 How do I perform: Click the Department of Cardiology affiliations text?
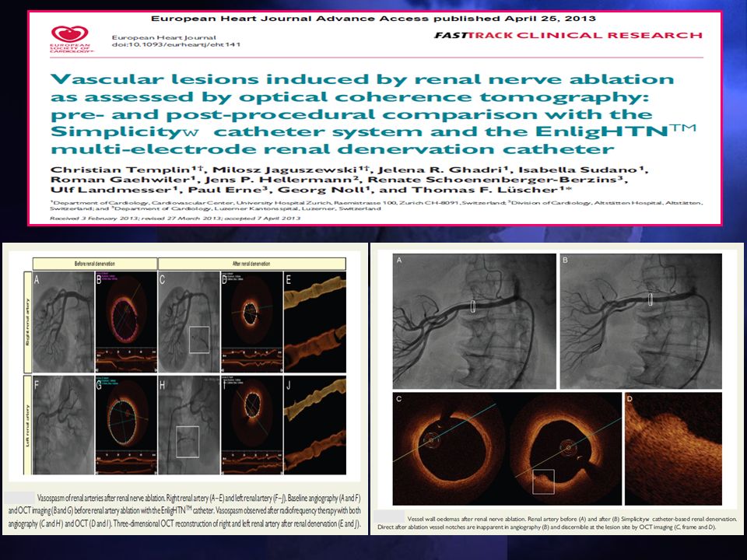click(x=377, y=205)
